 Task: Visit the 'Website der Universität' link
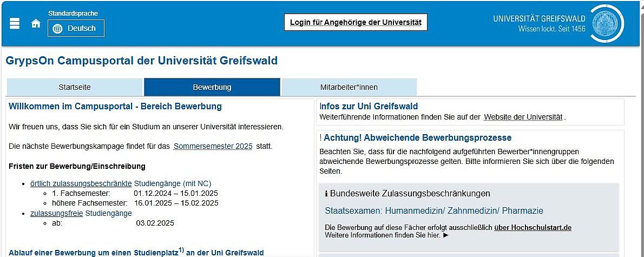(x=523, y=117)
